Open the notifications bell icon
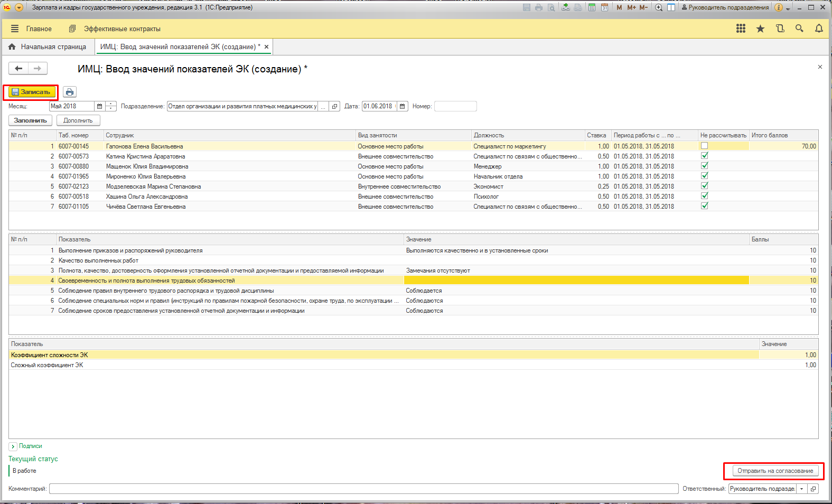The image size is (832, 504). [819, 29]
